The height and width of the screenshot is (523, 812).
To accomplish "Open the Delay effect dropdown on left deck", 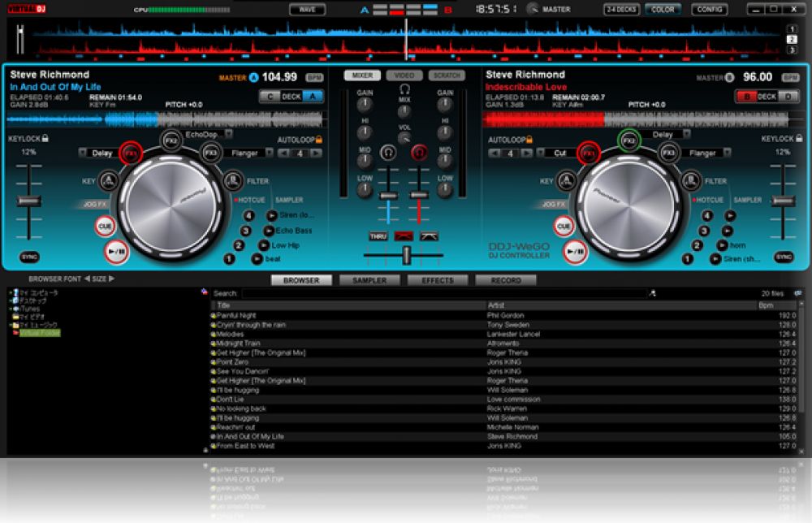I will click(101, 153).
